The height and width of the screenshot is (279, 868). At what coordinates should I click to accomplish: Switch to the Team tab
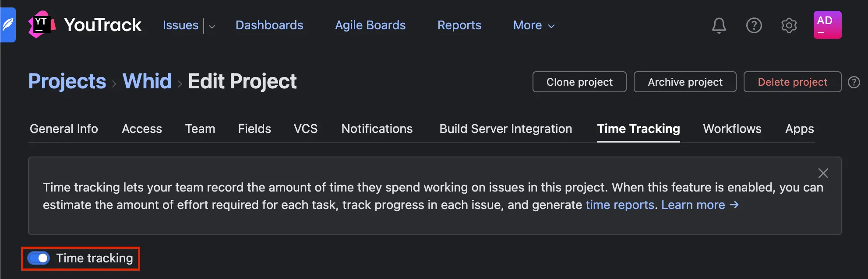pos(200,129)
